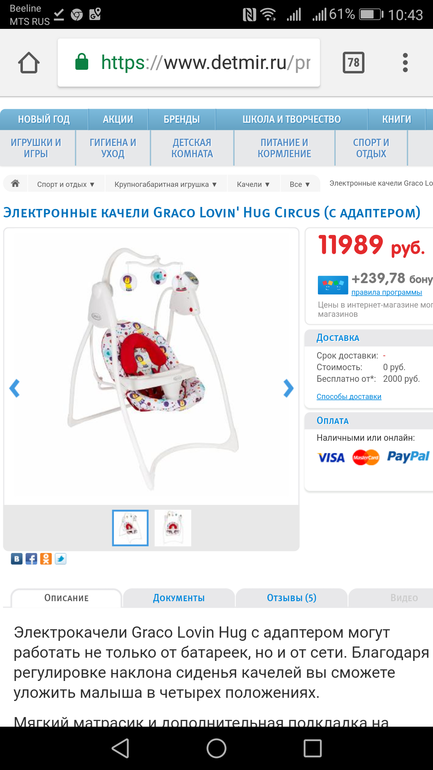433x770 pixels.
Task: Expand the Спорт и отдых breadcrumb dropdown
Action: point(66,185)
